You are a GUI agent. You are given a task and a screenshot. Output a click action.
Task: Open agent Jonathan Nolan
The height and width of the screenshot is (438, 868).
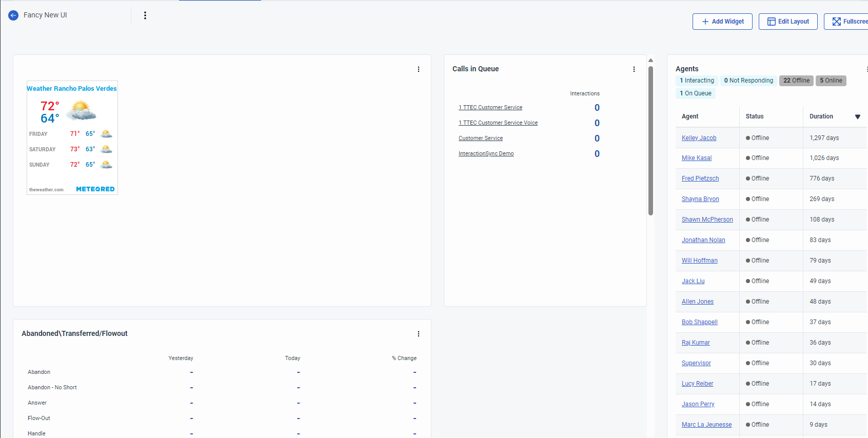(x=703, y=240)
